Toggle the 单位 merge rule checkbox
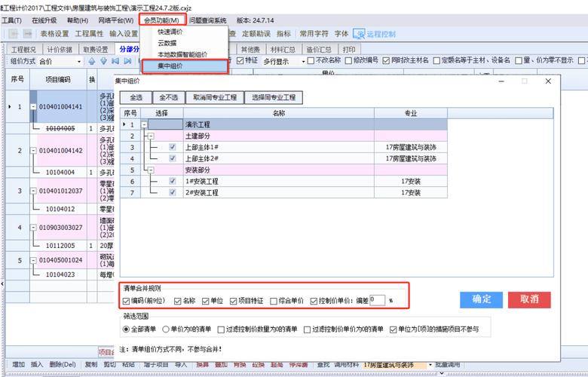This screenshot has width=588, height=377. 205,301
